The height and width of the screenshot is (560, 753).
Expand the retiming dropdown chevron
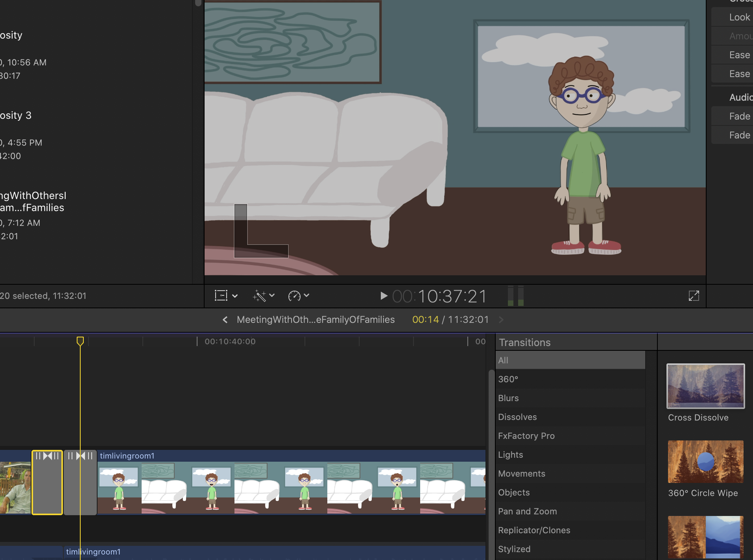pyautogui.click(x=307, y=295)
